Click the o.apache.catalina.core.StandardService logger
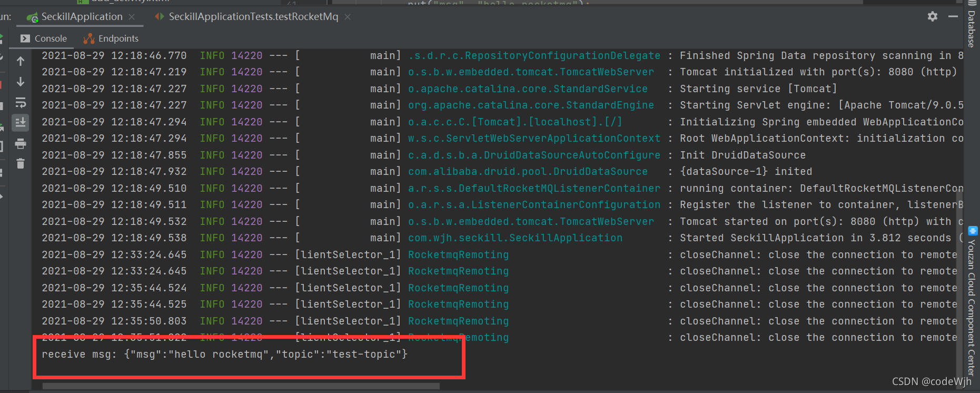980x393 pixels. [528, 89]
